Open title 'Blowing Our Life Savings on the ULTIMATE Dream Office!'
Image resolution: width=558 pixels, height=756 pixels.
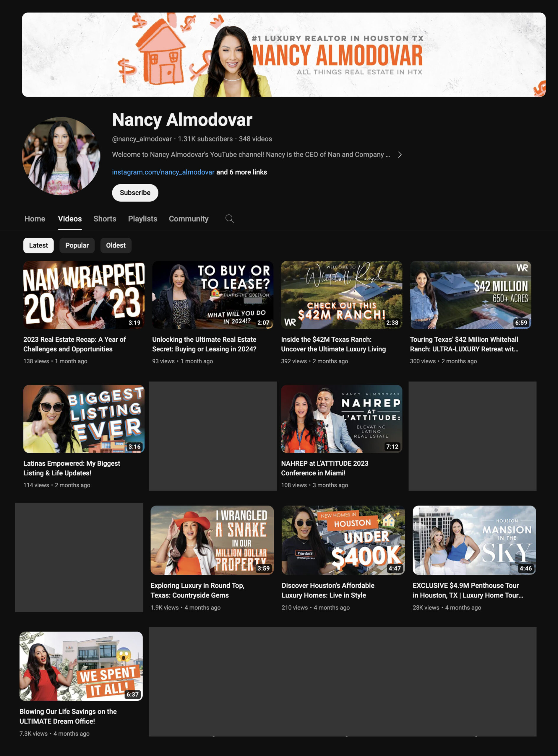tap(68, 716)
